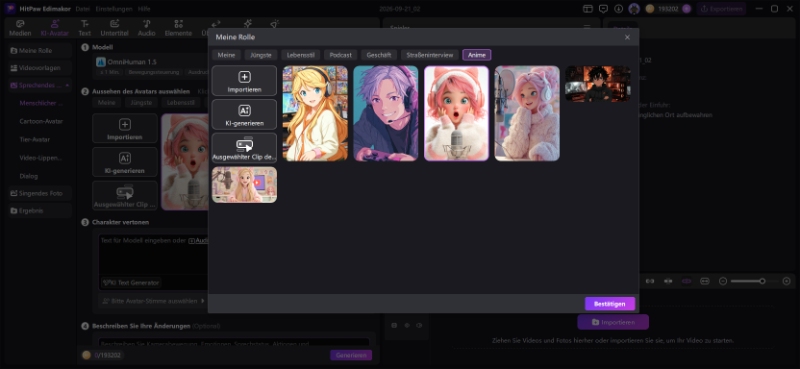Click KI-generieren tile in background avatar panel
The width and height of the screenshot is (800, 369).
point(125,162)
